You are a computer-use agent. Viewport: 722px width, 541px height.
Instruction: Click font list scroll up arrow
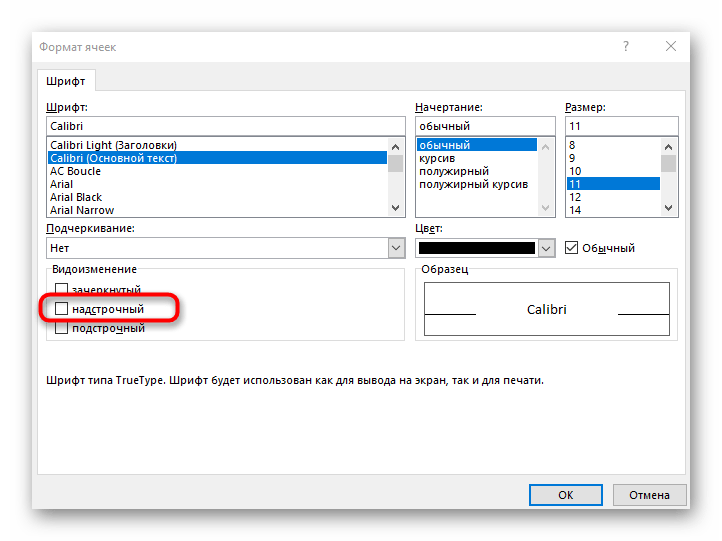395,147
